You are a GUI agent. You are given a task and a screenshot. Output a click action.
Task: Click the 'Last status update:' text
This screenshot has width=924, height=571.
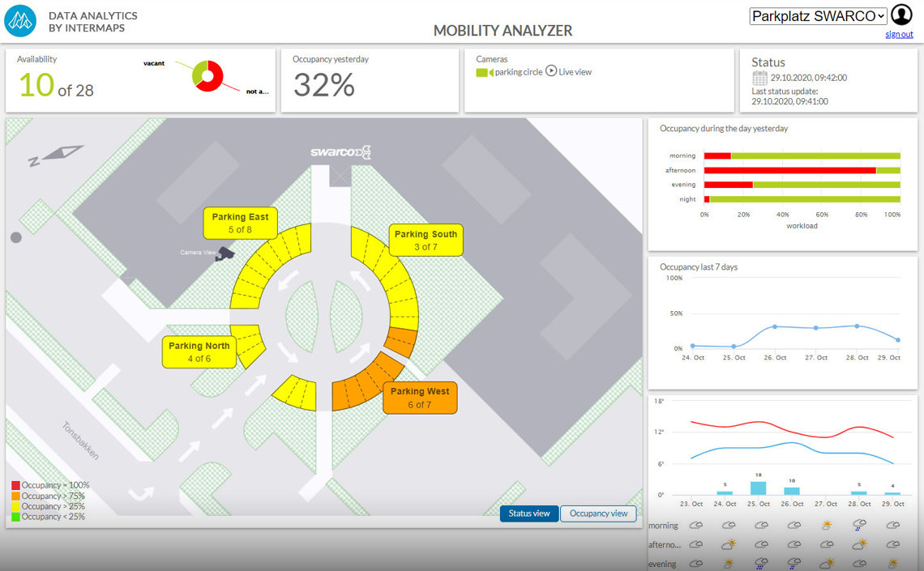click(x=785, y=92)
